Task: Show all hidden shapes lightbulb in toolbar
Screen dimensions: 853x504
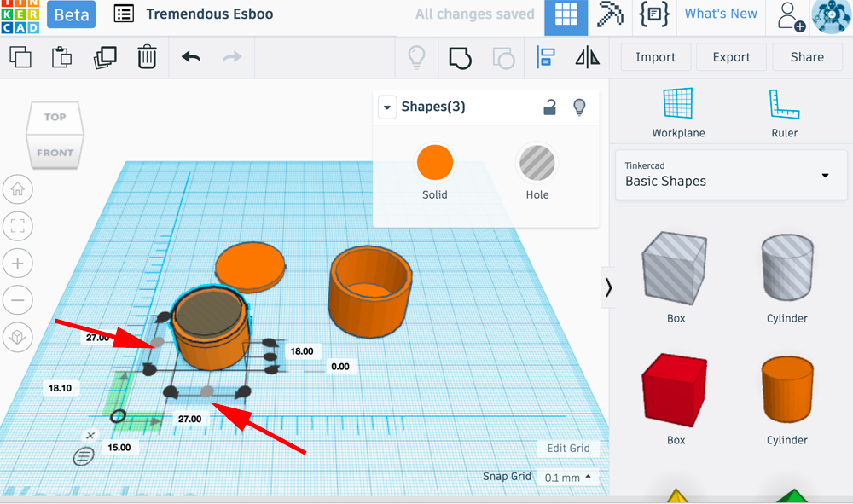Action: (x=417, y=57)
